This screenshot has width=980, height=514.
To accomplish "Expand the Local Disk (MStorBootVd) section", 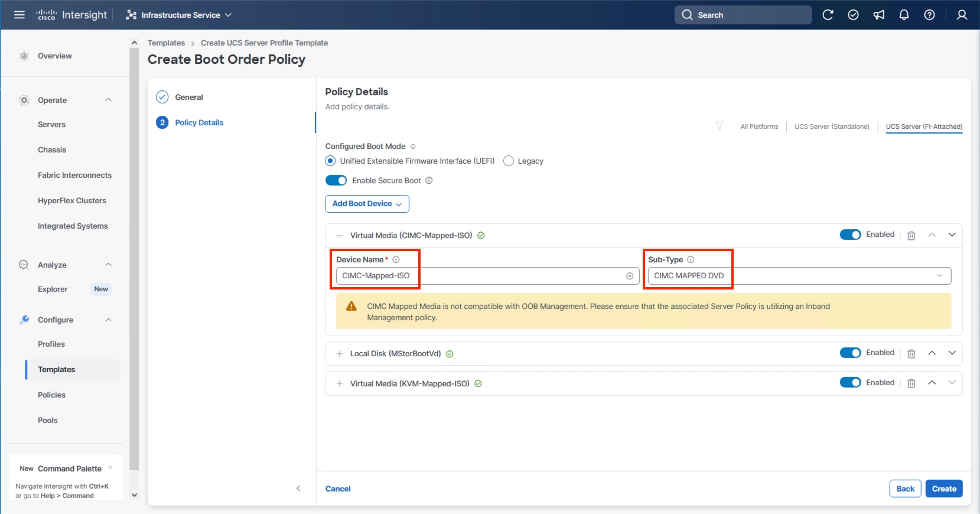I will (x=340, y=354).
